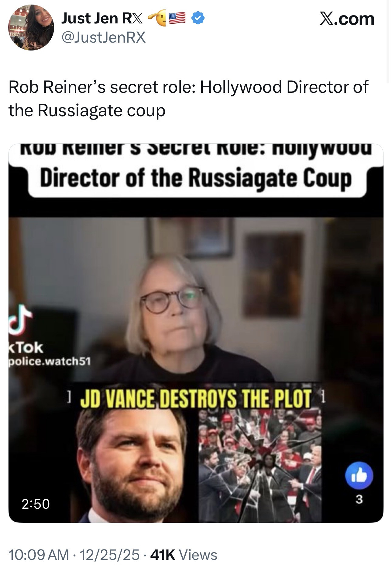
Task: Tap the blue thumbs-up like icon
Action: click(x=359, y=476)
